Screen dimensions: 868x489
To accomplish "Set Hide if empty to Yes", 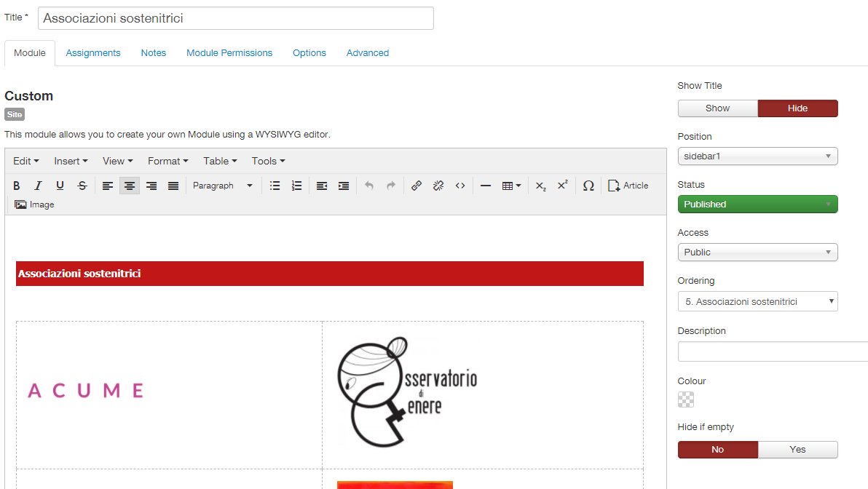I will click(797, 450).
